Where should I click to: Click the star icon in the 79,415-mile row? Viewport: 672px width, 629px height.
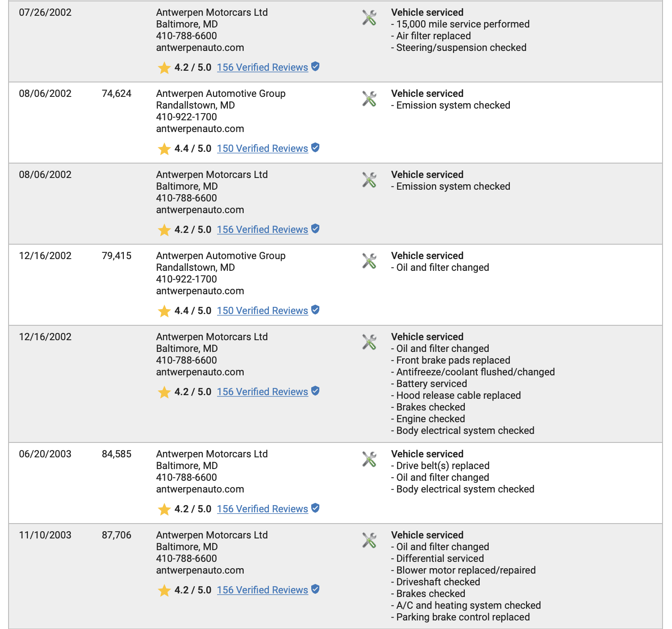tap(164, 311)
